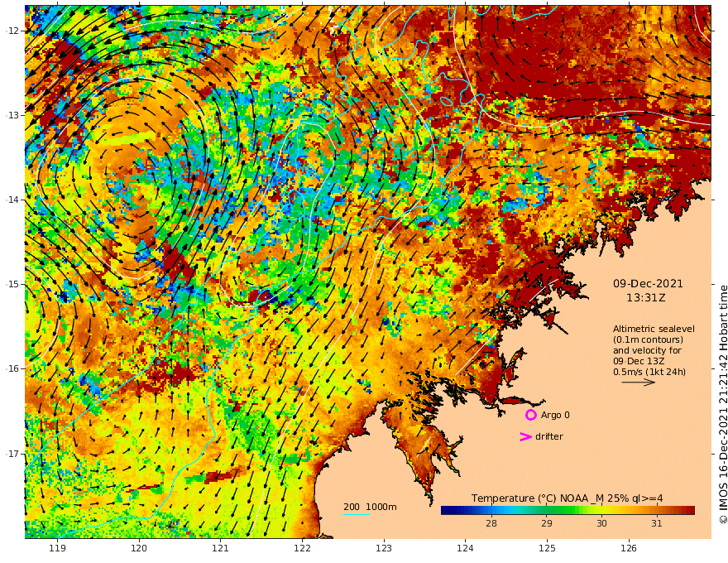This screenshot has height=563, width=728.
Task: Click latitude axis label -13
Action: (x=12, y=115)
